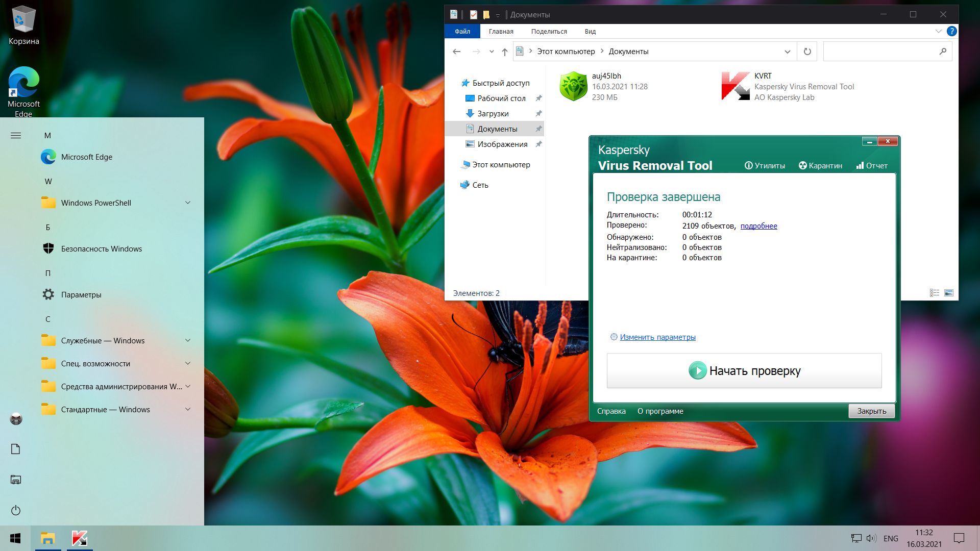
Task: Go up one folder level
Action: [x=504, y=52]
